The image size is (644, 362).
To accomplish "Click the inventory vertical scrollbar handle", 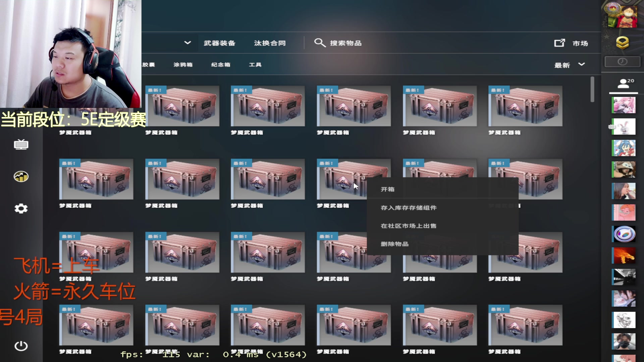I will [x=592, y=89].
